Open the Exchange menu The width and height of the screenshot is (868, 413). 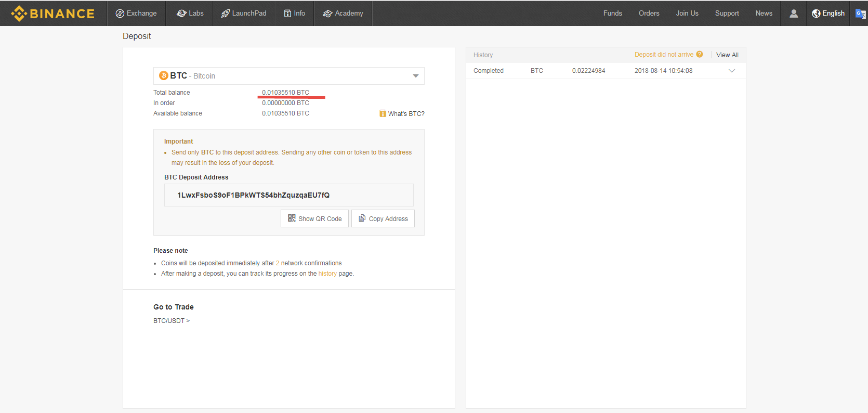coord(136,14)
